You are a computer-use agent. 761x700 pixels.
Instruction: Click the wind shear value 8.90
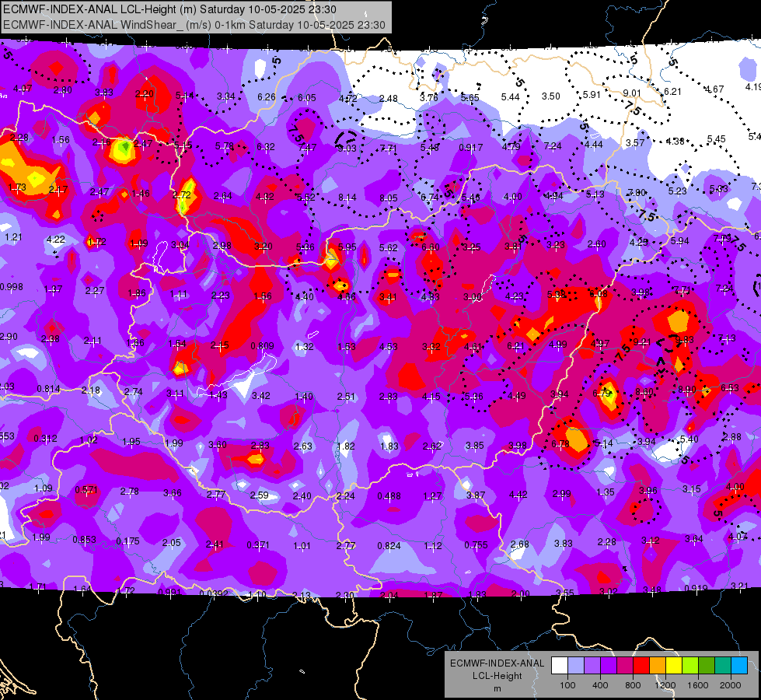(x=686, y=389)
